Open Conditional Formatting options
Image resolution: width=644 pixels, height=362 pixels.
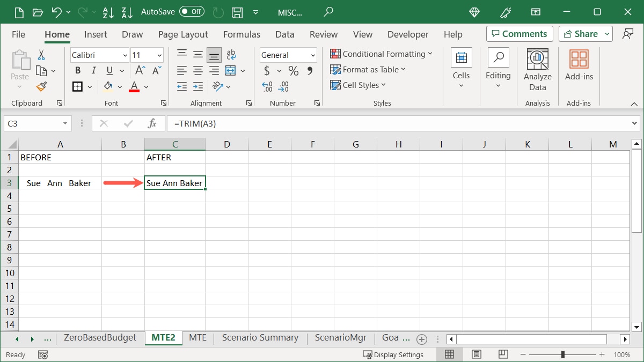[381, 54]
